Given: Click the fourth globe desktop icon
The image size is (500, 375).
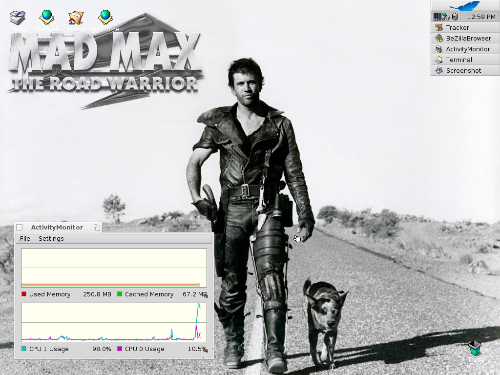Looking at the screenshot, I should pos(105,17).
